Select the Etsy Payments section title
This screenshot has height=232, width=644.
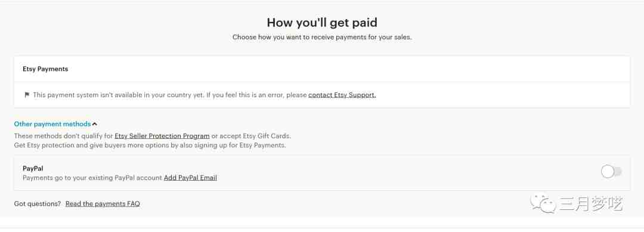(x=45, y=69)
